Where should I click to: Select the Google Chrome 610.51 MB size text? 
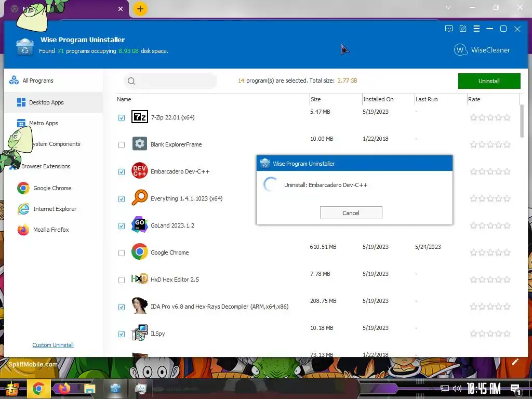pyautogui.click(x=323, y=247)
